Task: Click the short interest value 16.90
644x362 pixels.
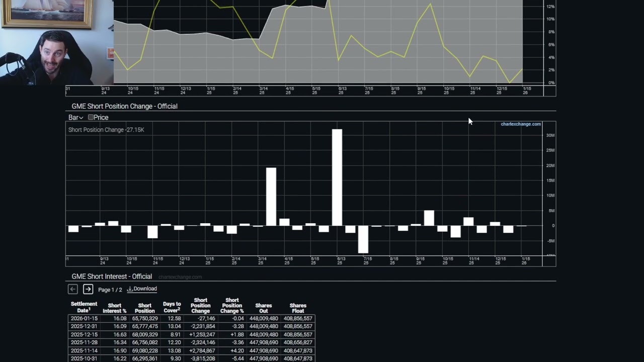Action: (120, 350)
